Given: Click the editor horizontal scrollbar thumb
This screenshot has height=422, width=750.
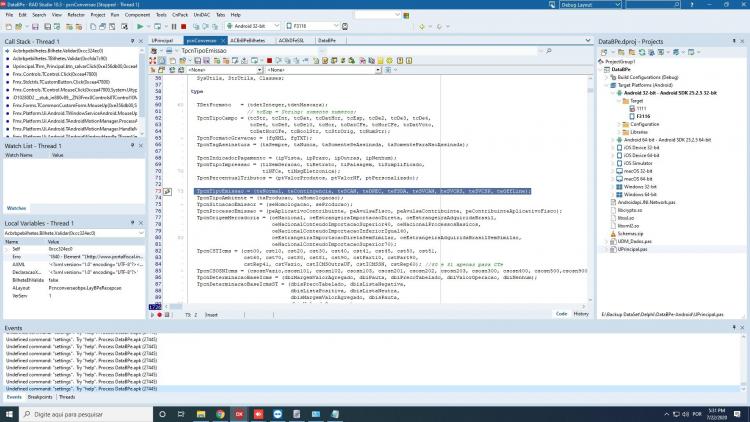Looking at the screenshot, I should click(176, 307).
